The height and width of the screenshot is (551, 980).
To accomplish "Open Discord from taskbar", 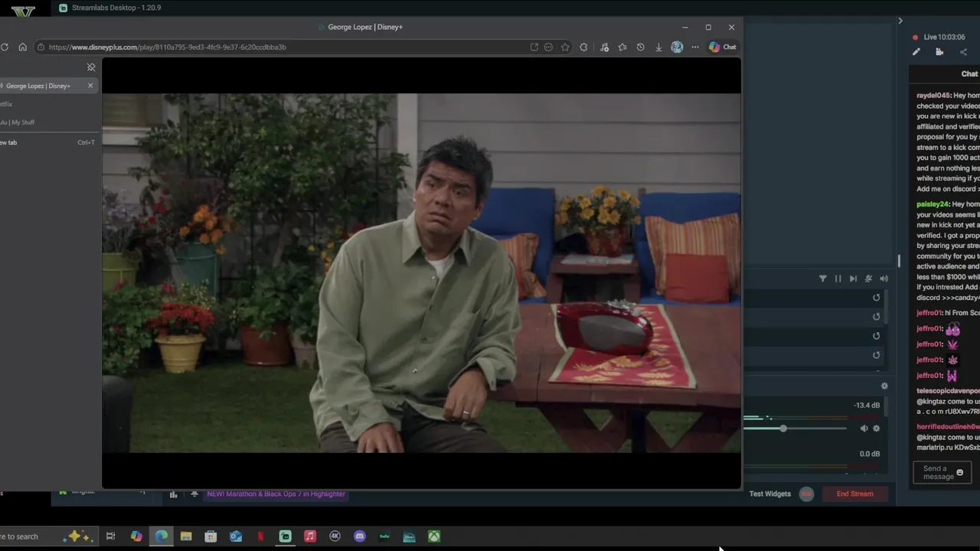I will (360, 536).
